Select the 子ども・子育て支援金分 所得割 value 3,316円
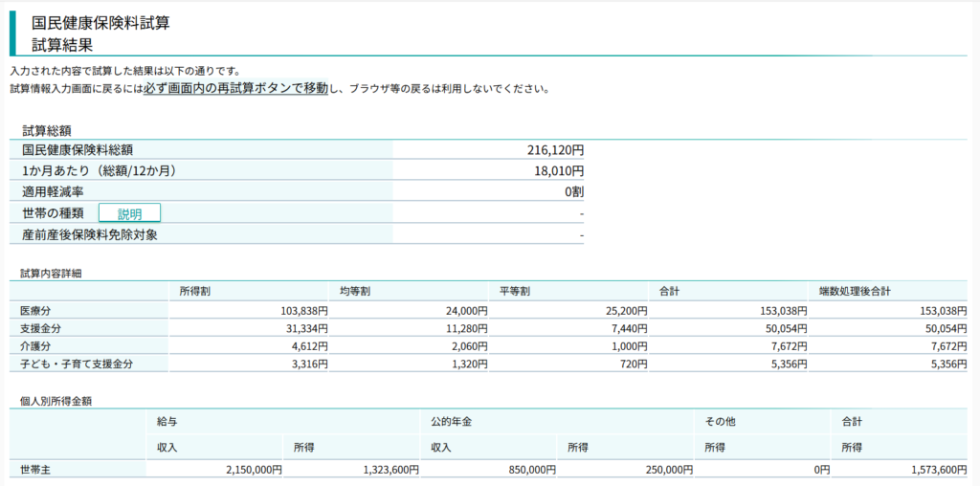Viewport: 980px width, 486px height. point(309,364)
